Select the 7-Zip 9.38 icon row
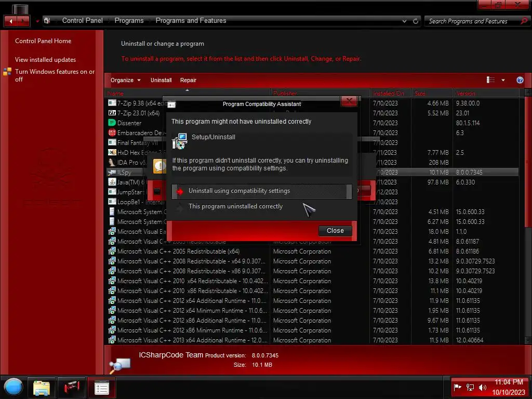 pyautogui.click(x=112, y=103)
